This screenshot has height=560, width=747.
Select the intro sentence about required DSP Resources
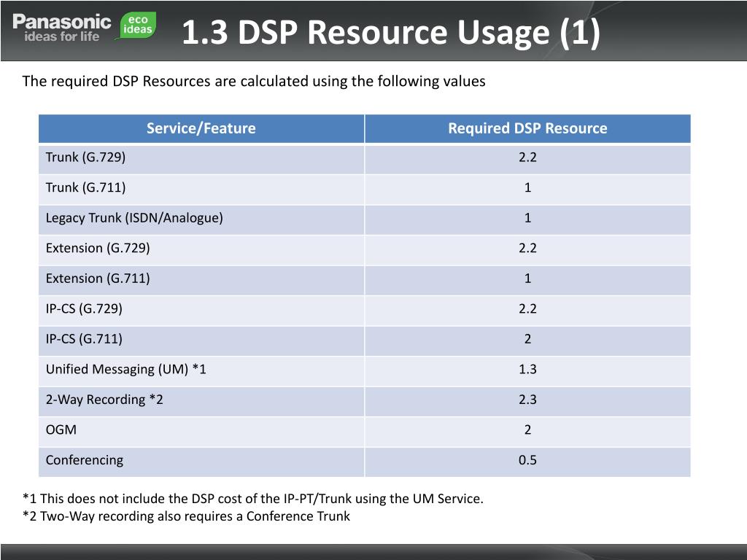coord(254,81)
